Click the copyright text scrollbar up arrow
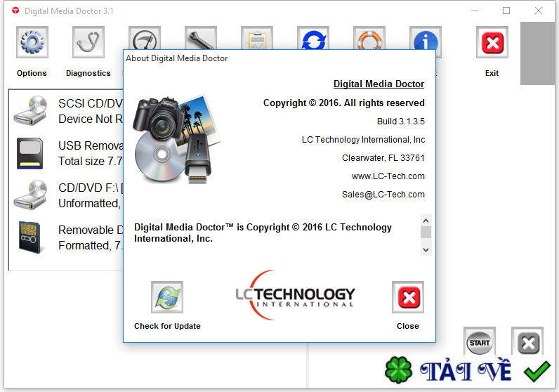The width and height of the screenshot is (559, 392). pyautogui.click(x=426, y=221)
